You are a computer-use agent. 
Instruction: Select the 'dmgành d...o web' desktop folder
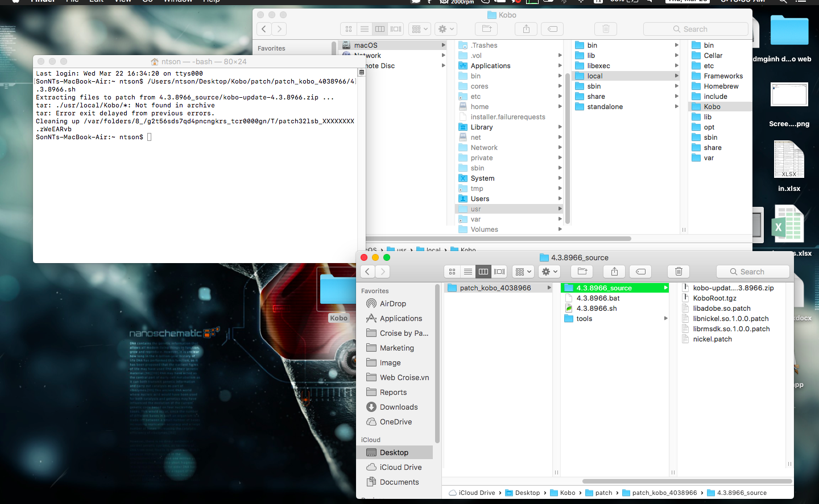click(789, 31)
